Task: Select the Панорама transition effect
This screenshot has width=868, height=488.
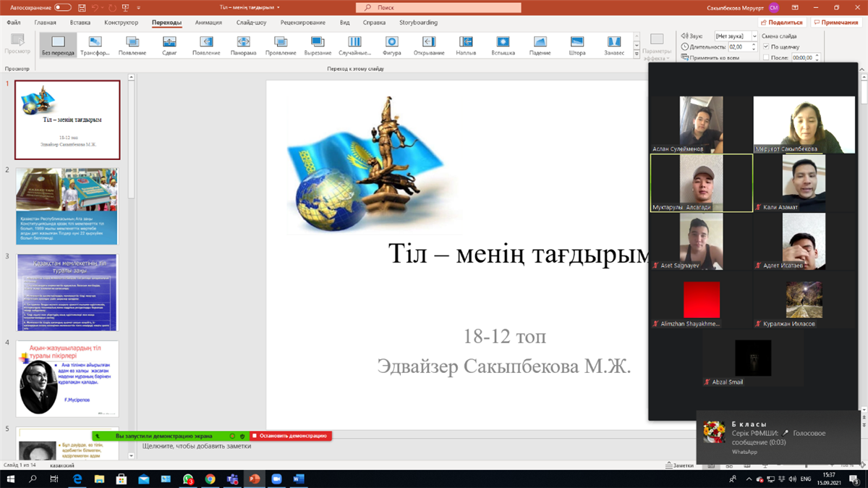Action: click(243, 45)
